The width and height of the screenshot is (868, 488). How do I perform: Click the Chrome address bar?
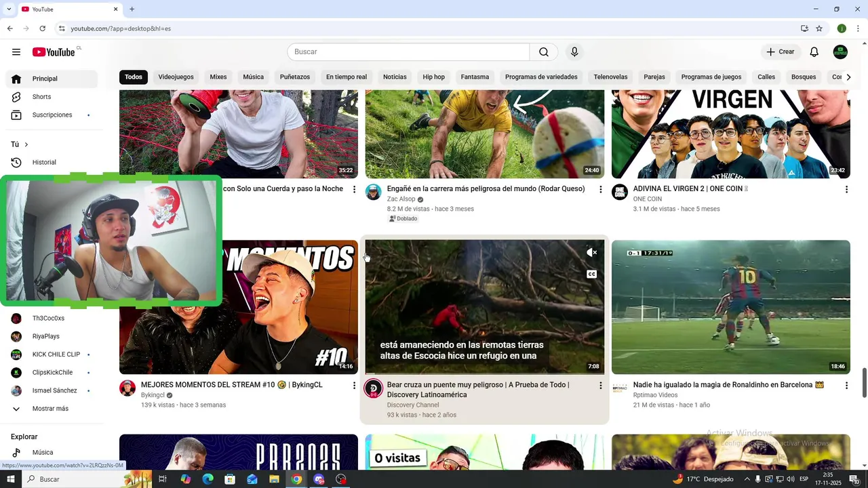tap(427, 28)
